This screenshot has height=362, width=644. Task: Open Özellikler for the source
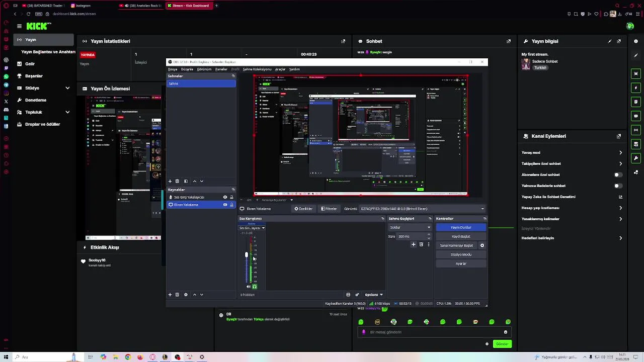click(304, 209)
